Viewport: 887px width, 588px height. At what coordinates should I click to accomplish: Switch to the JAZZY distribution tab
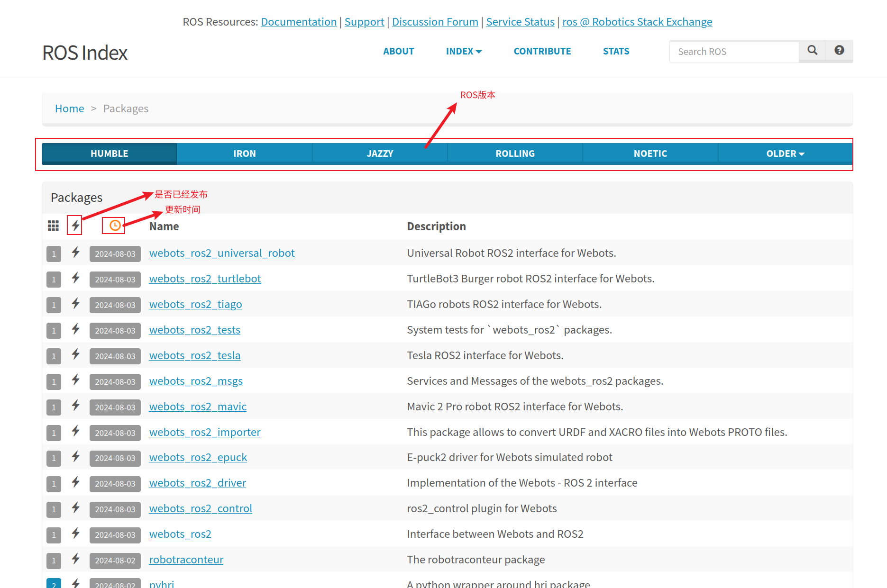pyautogui.click(x=380, y=154)
